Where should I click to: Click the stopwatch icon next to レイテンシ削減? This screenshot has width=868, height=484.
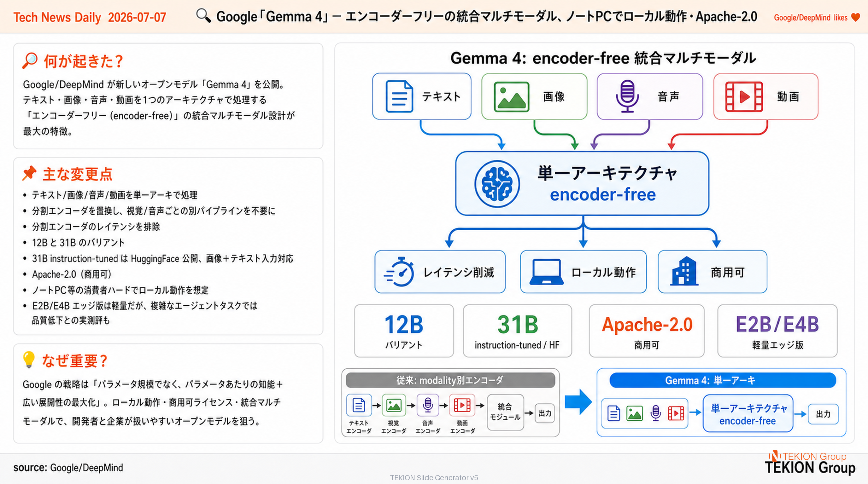(399, 272)
